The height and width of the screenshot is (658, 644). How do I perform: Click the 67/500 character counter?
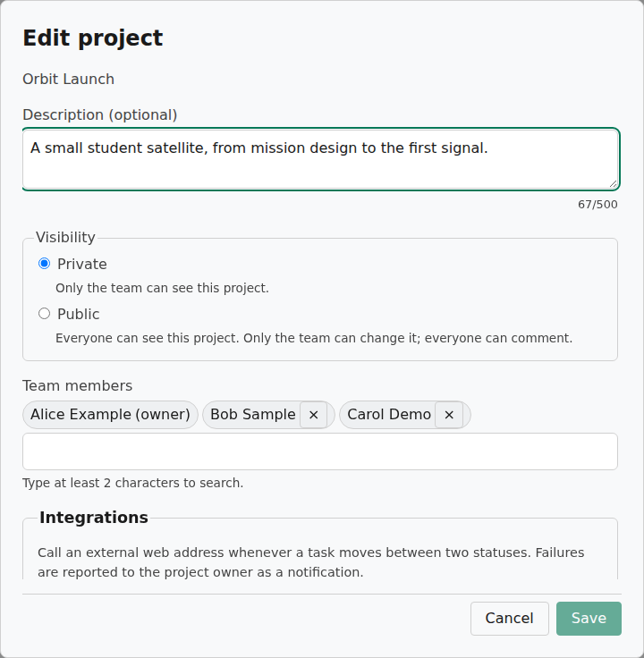point(597,205)
